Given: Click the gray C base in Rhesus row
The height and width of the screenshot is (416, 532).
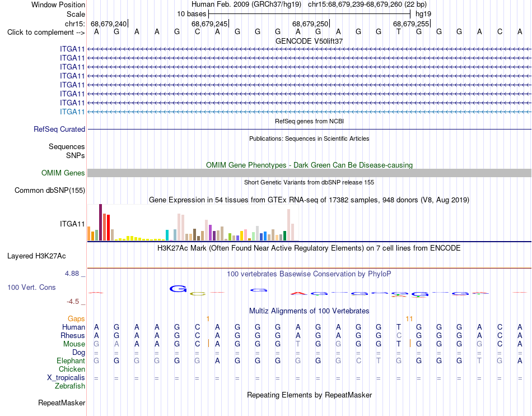Looking at the screenshot, I should coord(399,335).
